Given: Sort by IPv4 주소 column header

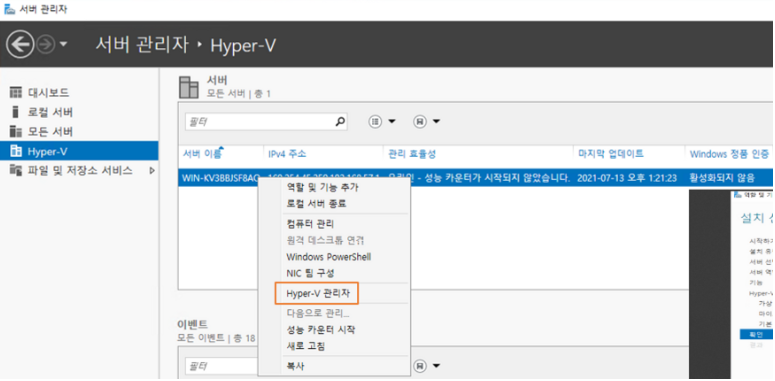Looking at the screenshot, I should click(287, 154).
